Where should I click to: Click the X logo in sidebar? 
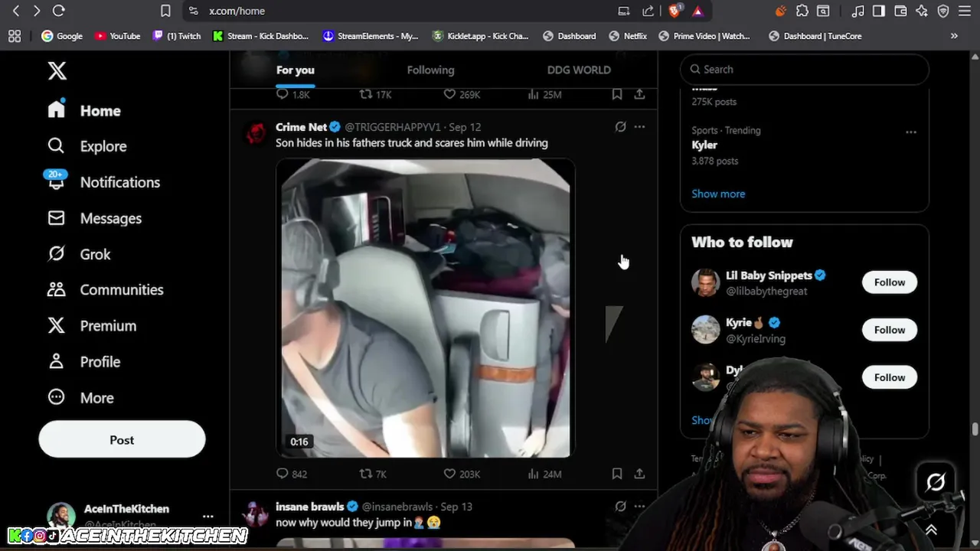(57, 70)
